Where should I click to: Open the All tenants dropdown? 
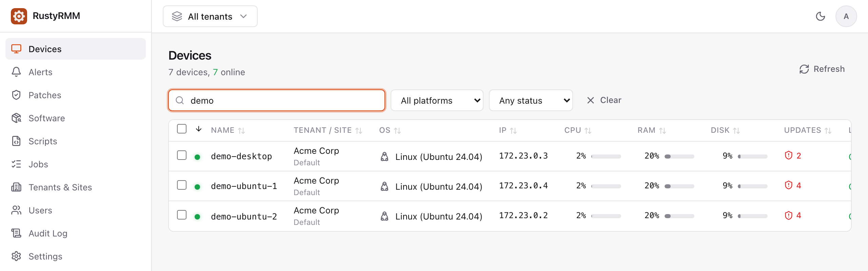pos(210,16)
